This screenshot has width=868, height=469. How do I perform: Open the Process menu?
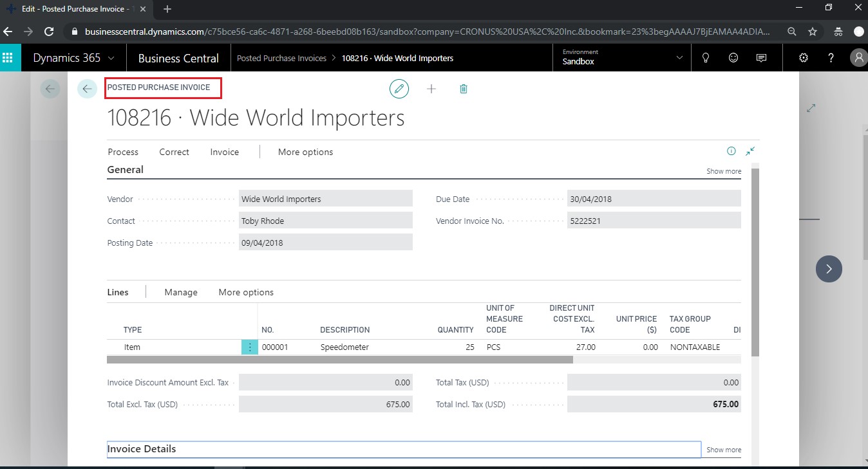click(x=123, y=152)
